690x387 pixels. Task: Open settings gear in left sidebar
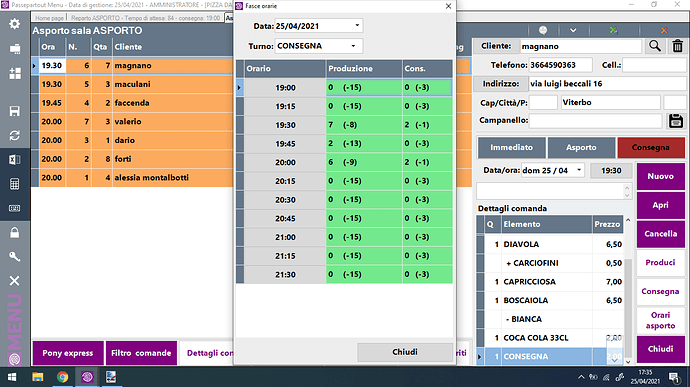click(15, 23)
